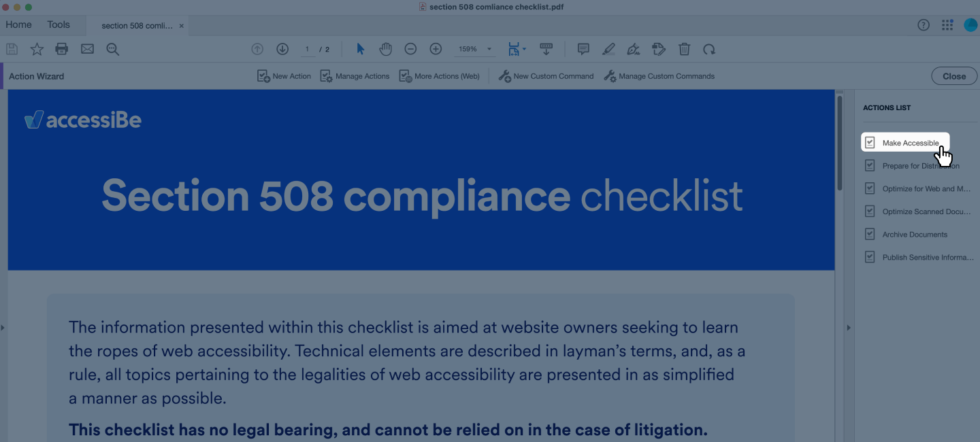Go to next page arrow
Image resolution: width=980 pixels, height=442 pixels.
click(x=282, y=49)
